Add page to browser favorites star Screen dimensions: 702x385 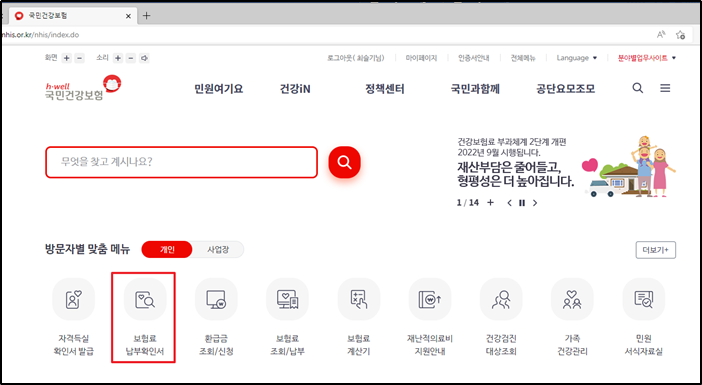pyautogui.click(x=681, y=35)
